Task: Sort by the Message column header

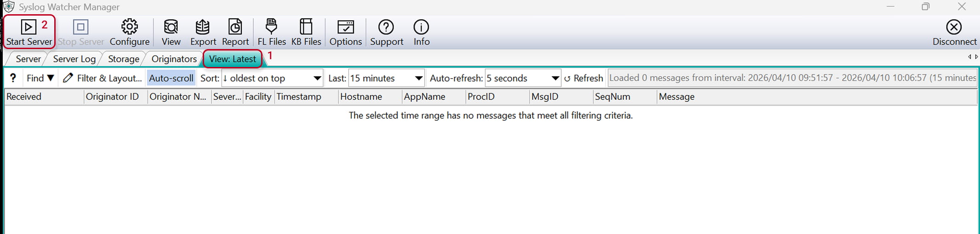Action: click(x=817, y=97)
